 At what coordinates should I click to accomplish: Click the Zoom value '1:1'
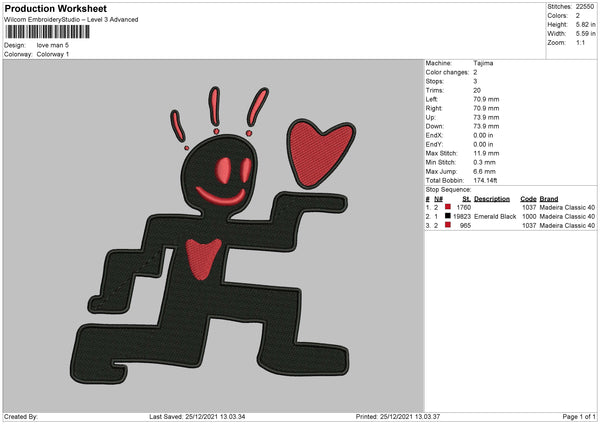(x=580, y=43)
